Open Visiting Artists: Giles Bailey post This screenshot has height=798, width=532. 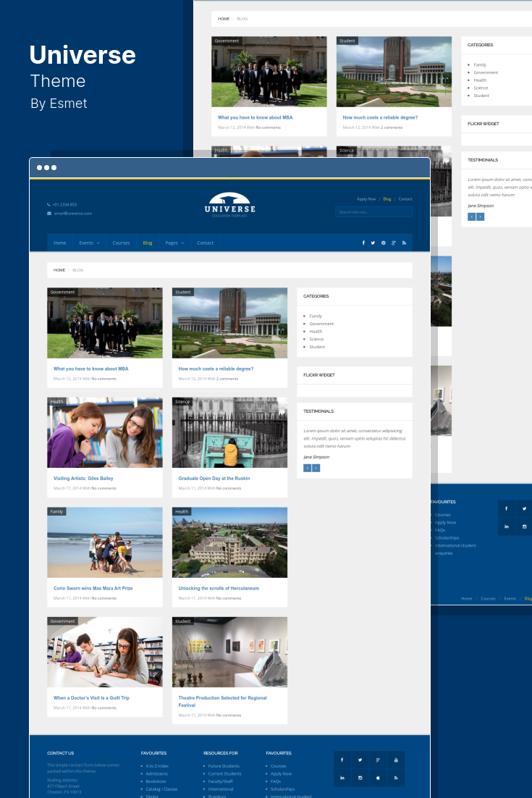pos(83,479)
